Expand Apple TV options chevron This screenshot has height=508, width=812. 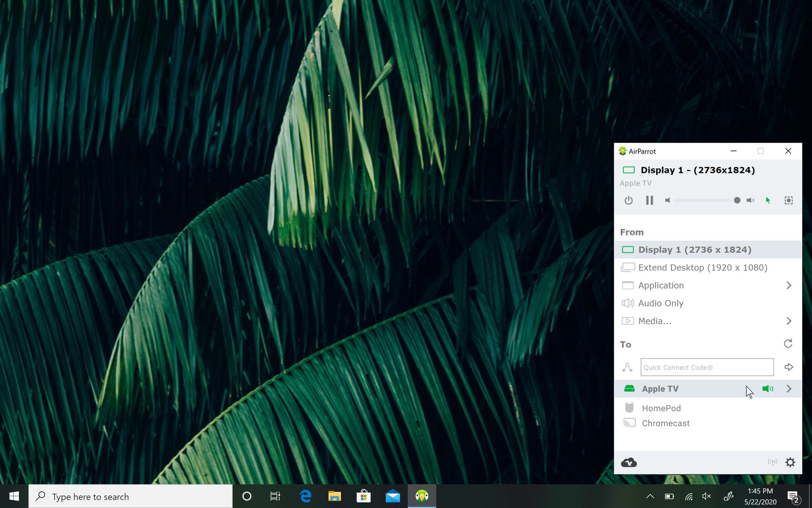(789, 389)
